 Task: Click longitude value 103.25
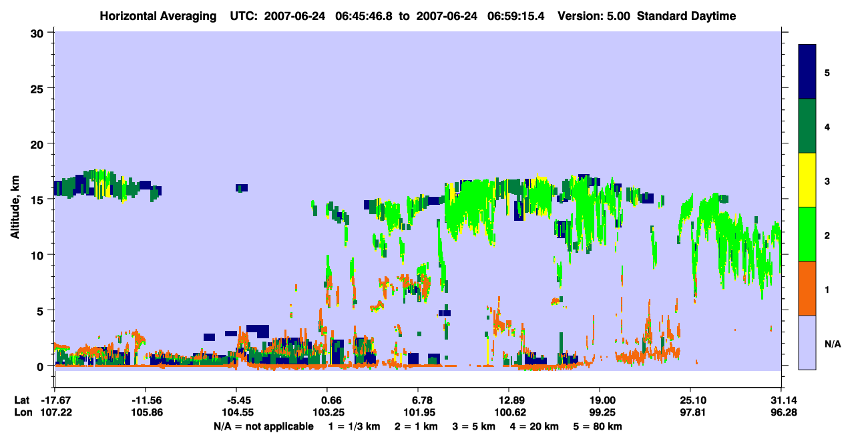pos(328,412)
